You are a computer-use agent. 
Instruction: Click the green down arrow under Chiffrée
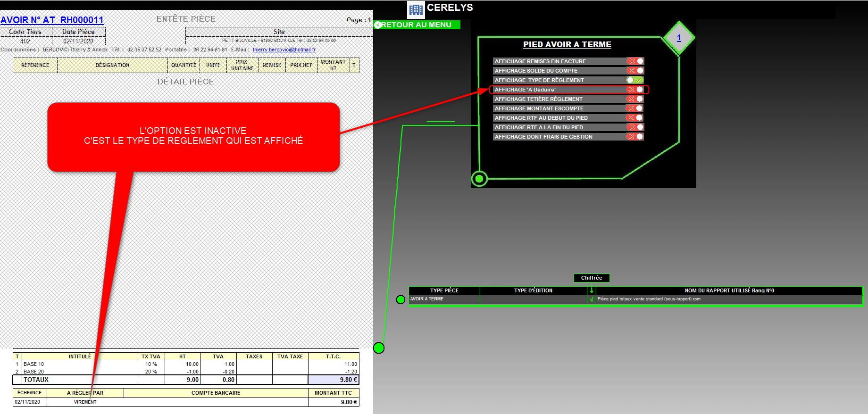click(x=592, y=290)
